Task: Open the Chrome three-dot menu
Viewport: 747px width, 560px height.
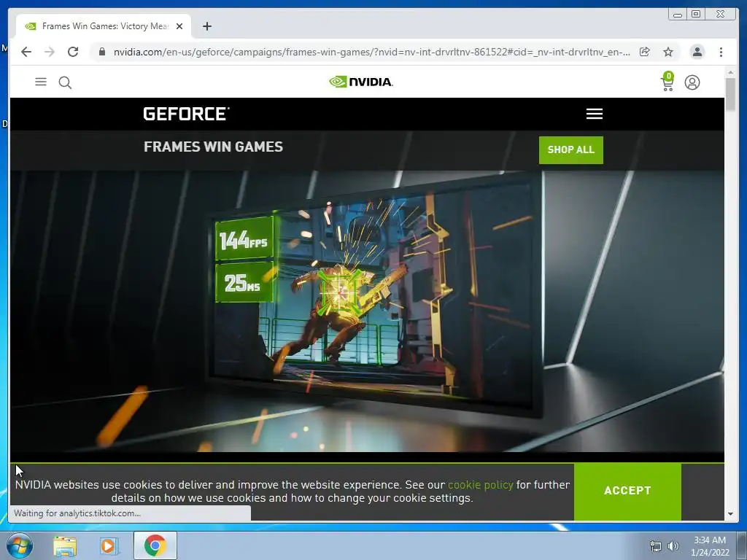Action: (721, 52)
